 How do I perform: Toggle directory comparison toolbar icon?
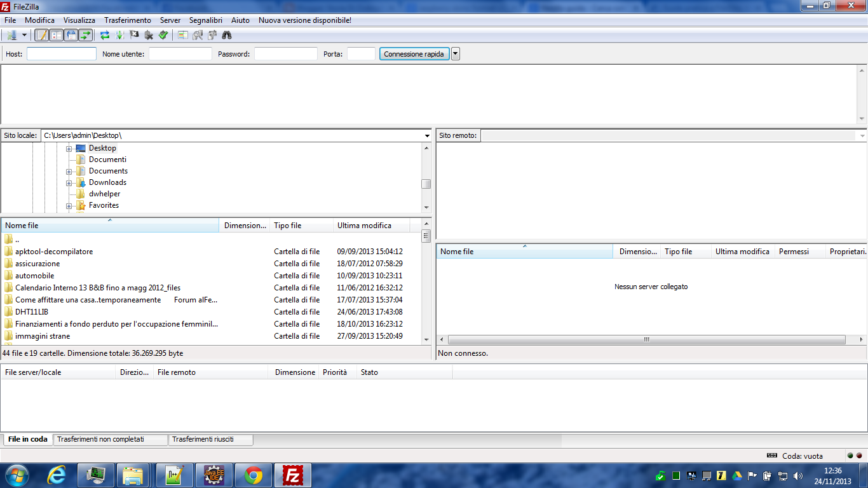click(x=198, y=35)
